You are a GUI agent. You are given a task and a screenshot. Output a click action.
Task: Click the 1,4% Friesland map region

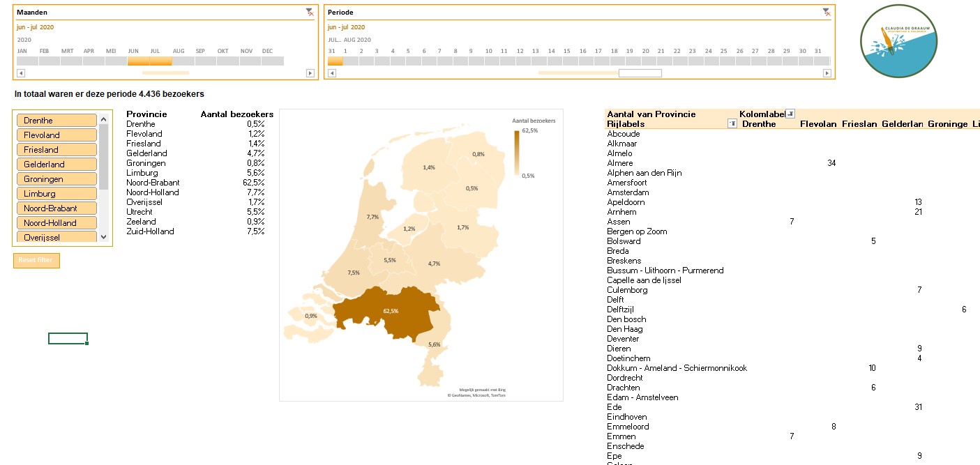(x=429, y=167)
